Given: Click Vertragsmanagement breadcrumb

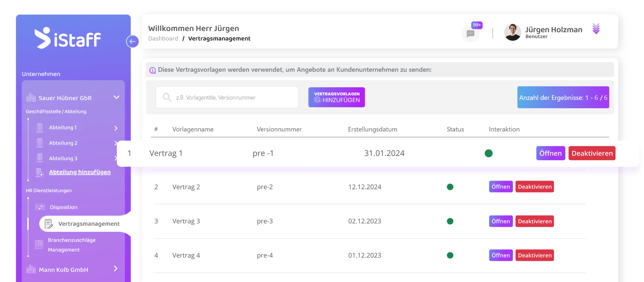Looking at the screenshot, I should 219,39.
